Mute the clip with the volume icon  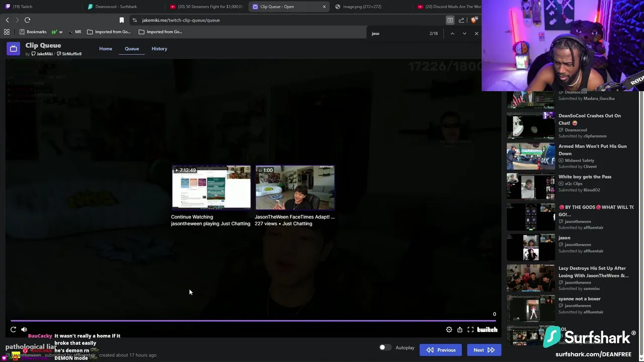click(24, 330)
